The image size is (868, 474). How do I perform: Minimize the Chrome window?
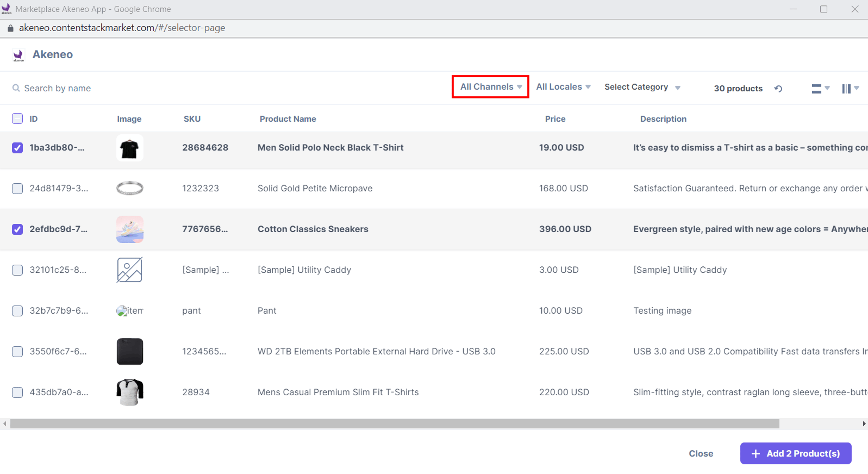(793, 9)
